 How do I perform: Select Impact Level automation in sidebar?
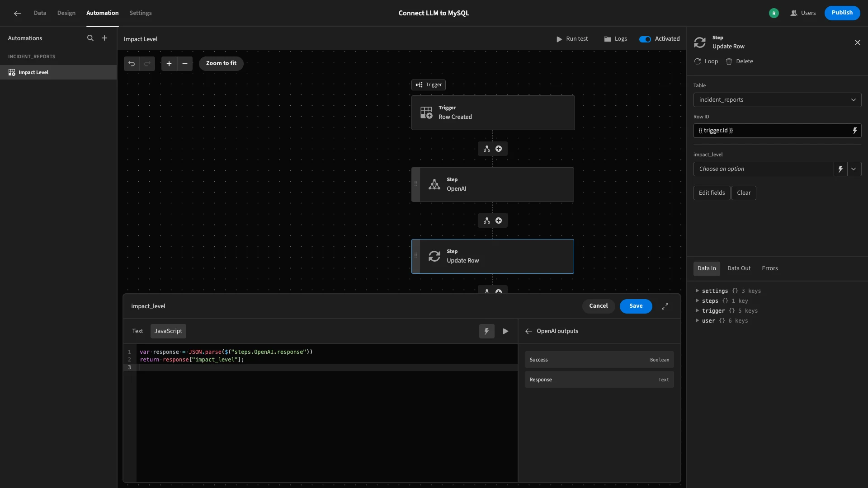point(58,72)
